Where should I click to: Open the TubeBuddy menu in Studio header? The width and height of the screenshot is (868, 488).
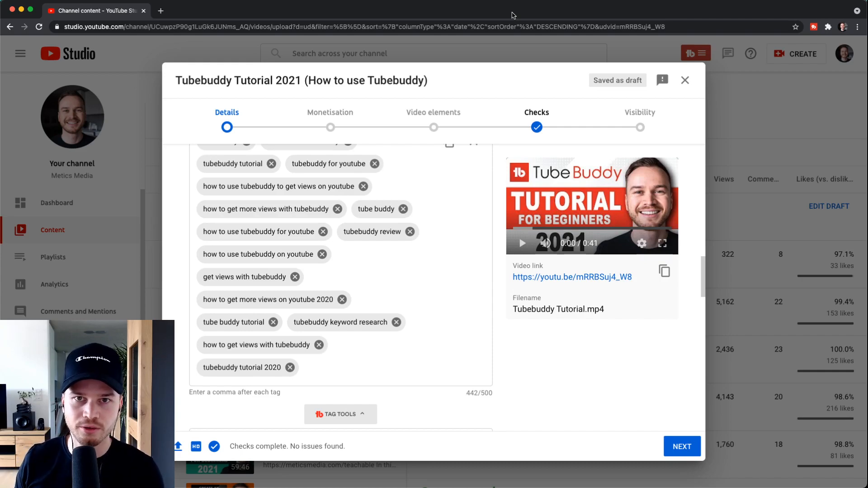pos(696,53)
